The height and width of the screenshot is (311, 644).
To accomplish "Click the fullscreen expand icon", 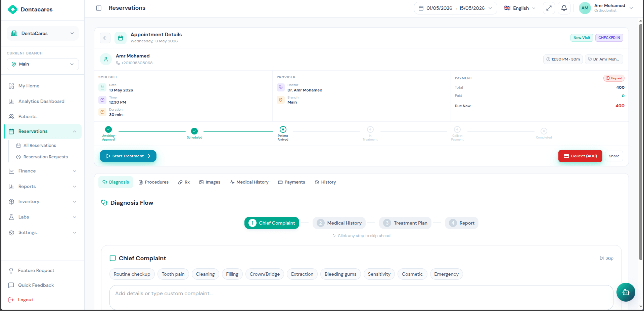I will click(549, 8).
